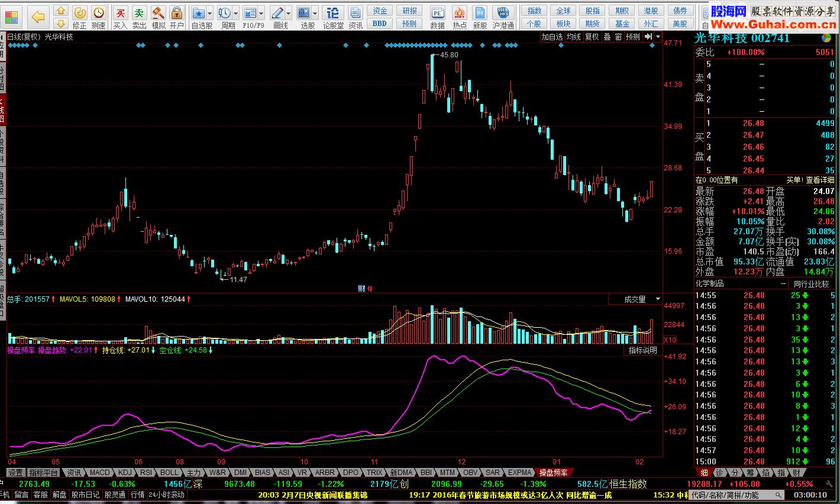Click the BBD button
The image size is (840, 504).
tap(380, 24)
